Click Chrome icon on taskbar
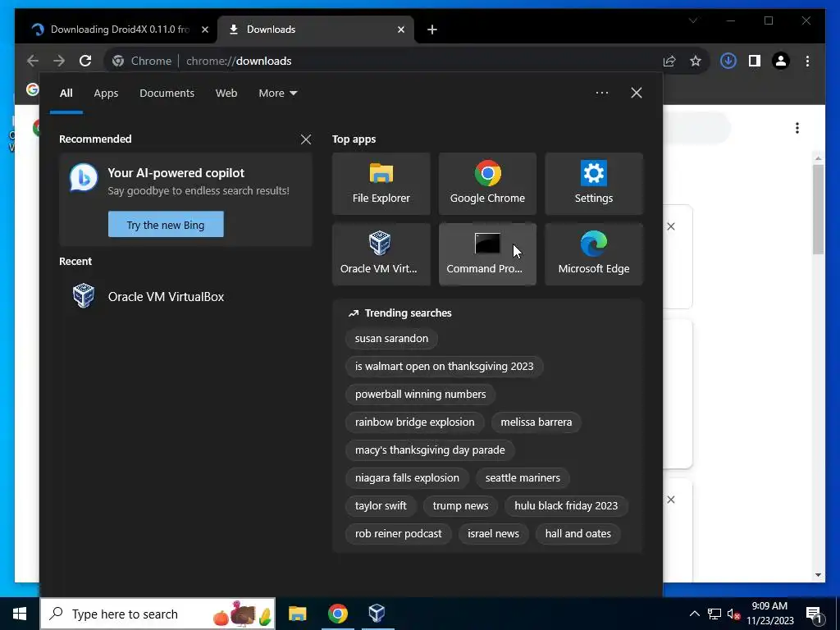 pyautogui.click(x=337, y=614)
